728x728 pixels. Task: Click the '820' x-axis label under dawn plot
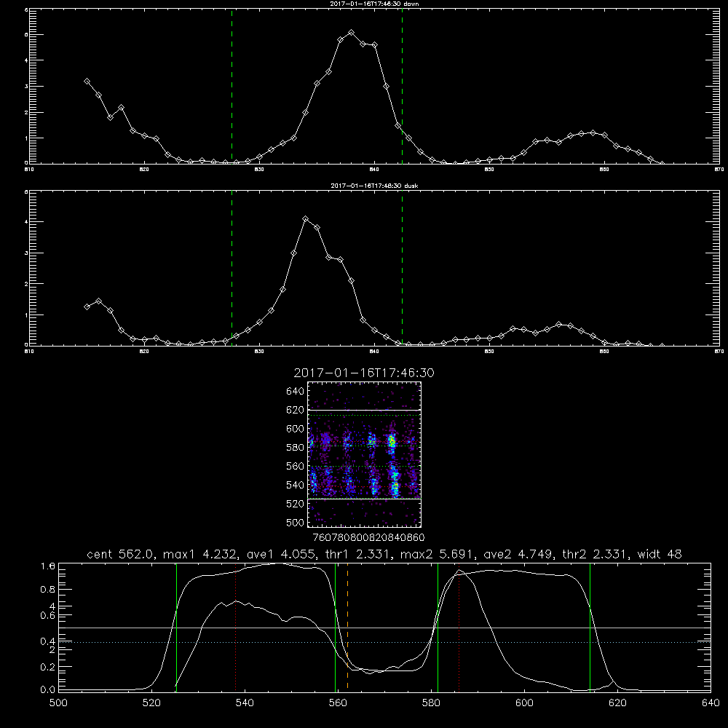click(x=144, y=170)
